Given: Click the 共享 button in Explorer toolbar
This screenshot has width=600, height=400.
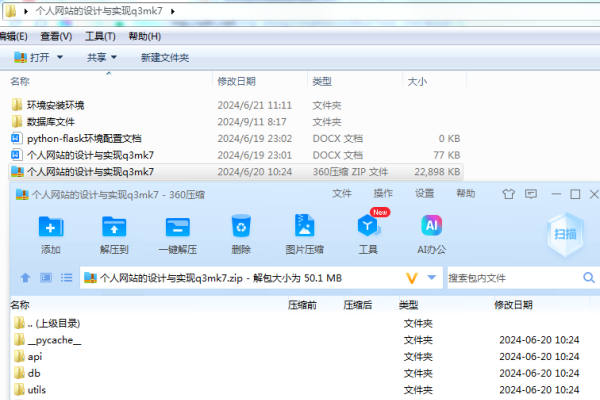Looking at the screenshot, I should pyautogui.click(x=96, y=57).
